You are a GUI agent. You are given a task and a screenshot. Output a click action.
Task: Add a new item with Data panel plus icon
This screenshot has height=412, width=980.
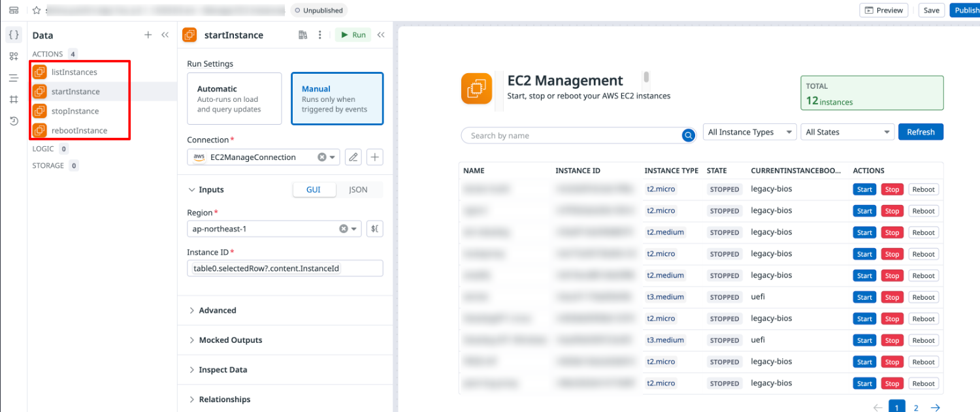tap(148, 35)
